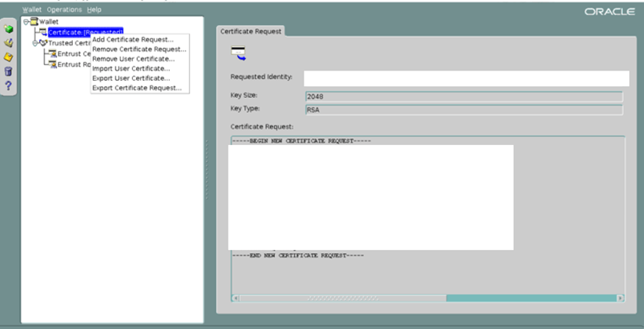
Task: Click the Delete Wallet trash icon
Action: pos(9,71)
